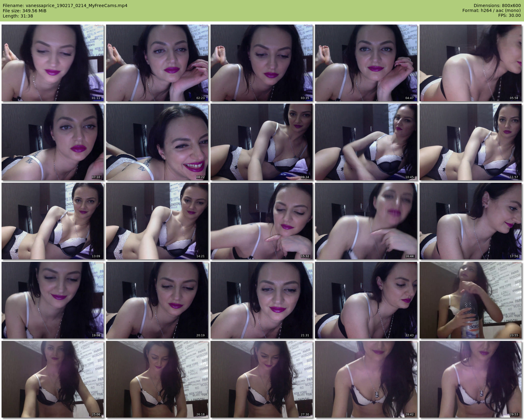This screenshot has width=524, height=420.
Task: Select the thumbnail stamped 08:22
Action: pyautogui.click(x=157, y=142)
